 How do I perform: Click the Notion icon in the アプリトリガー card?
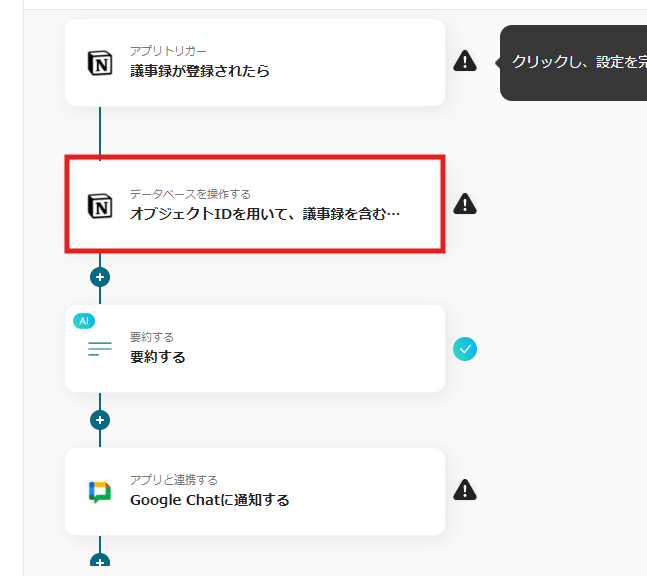[100, 63]
